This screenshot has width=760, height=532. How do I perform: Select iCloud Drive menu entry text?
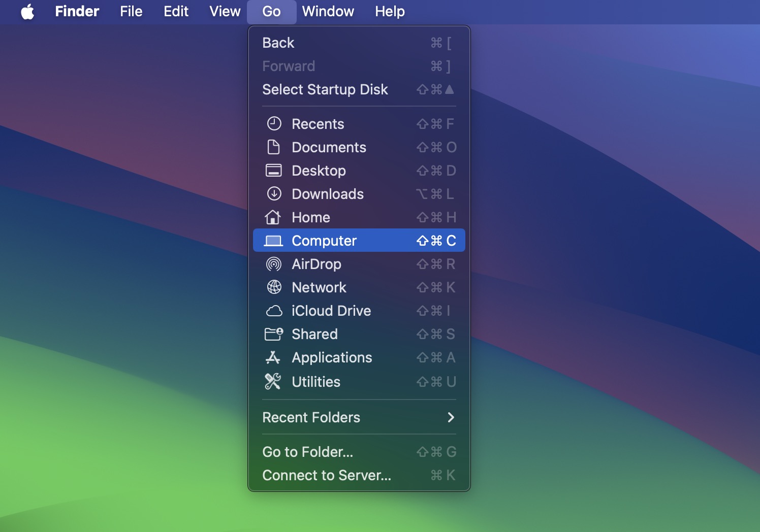click(x=331, y=311)
